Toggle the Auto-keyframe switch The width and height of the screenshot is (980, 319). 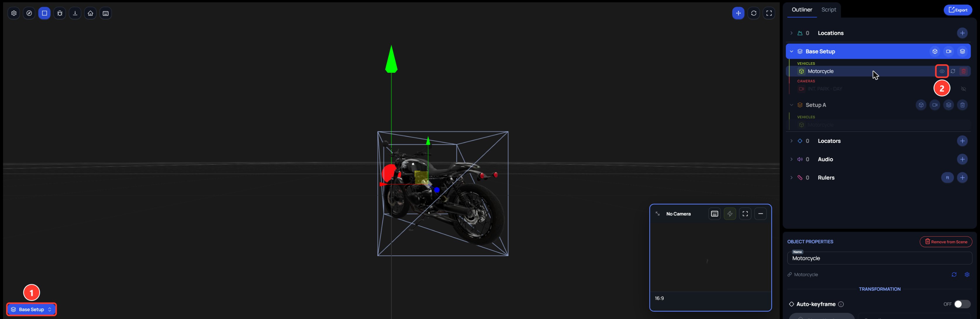(x=962, y=304)
